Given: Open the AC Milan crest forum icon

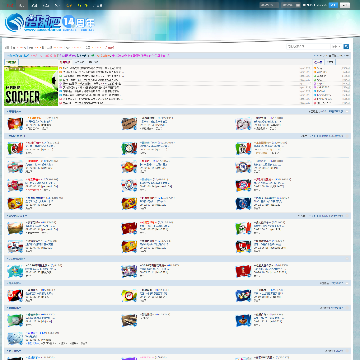Looking at the screenshot, I should tap(15, 148).
